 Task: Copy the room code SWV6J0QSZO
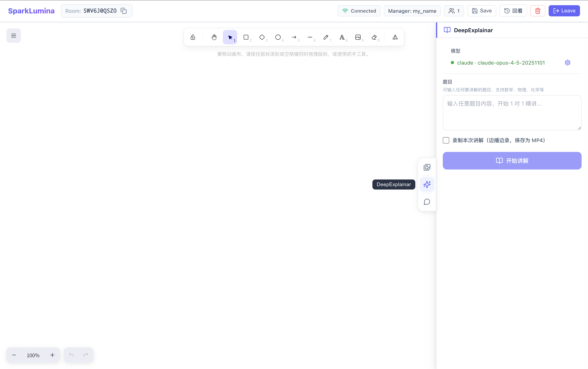124,11
